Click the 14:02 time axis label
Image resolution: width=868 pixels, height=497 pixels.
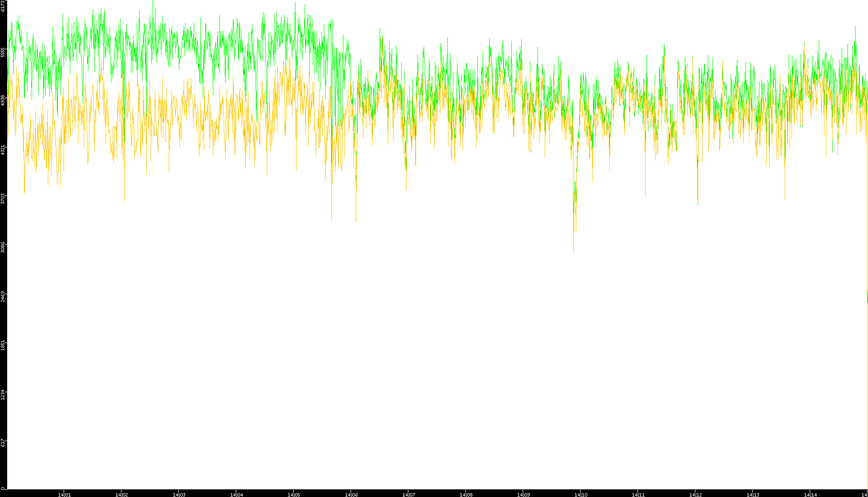pyautogui.click(x=121, y=495)
